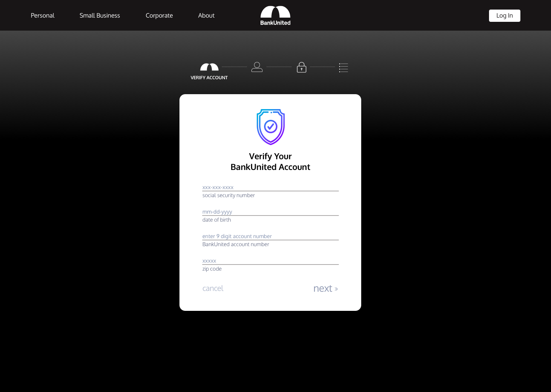Viewport: 551px width, 392px height.
Task: Click the padlock security step icon
Action: click(x=302, y=67)
